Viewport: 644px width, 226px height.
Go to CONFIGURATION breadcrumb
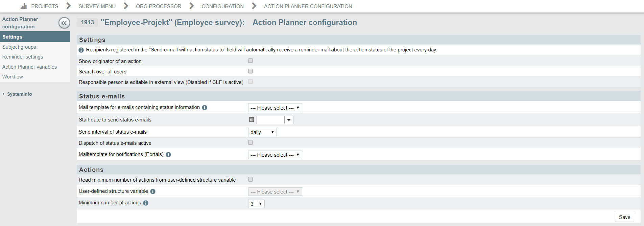click(x=222, y=6)
